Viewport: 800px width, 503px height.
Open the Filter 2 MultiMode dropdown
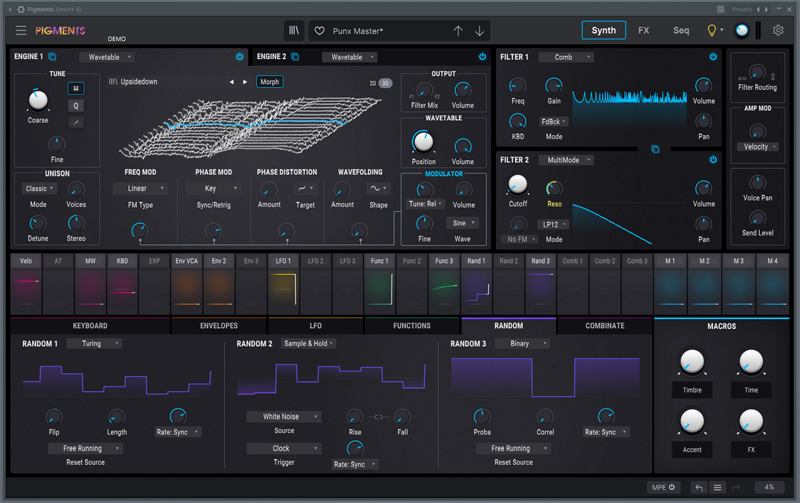click(x=566, y=160)
